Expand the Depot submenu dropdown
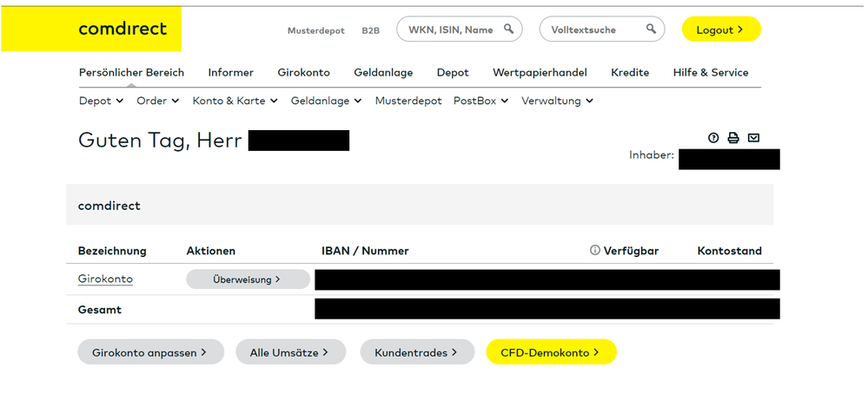The height and width of the screenshot is (394, 868). (102, 101)
